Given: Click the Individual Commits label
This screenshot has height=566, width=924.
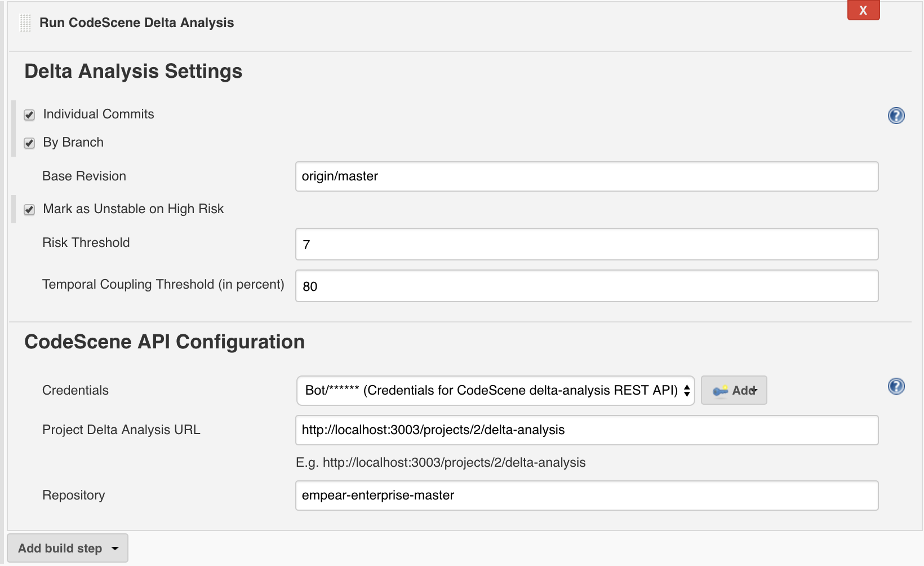Looking at the screenshot, I should point(99,114).
